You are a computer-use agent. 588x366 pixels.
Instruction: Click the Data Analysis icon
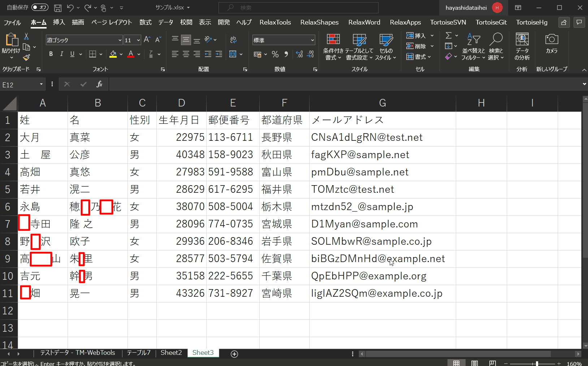click(x=522, y=40)
